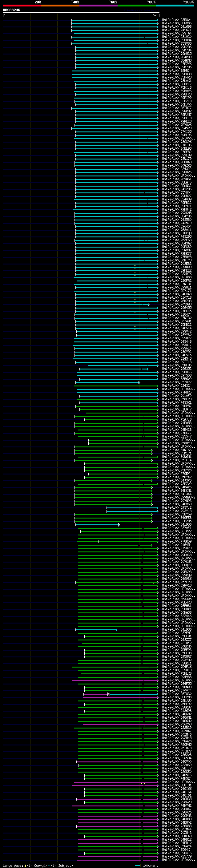Click the red ~20% identity legend bar
197x868 pixels.
(x=22, y=6)
